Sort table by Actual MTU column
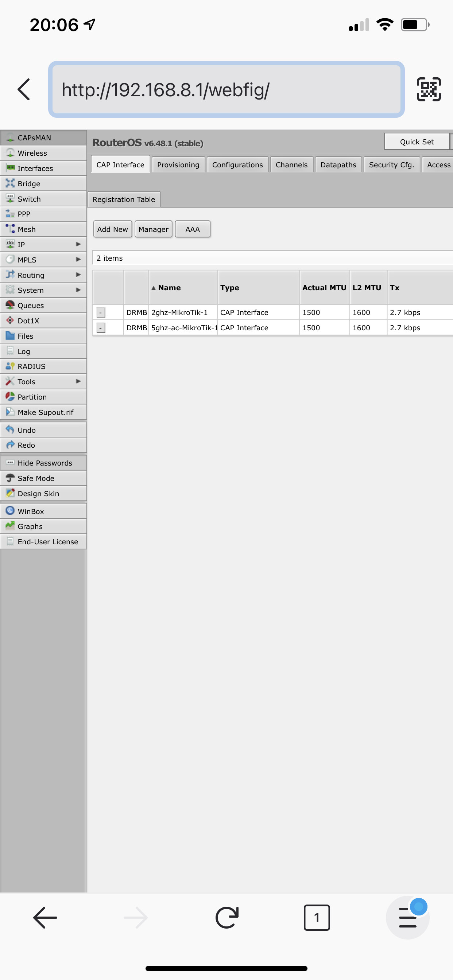 324,288
